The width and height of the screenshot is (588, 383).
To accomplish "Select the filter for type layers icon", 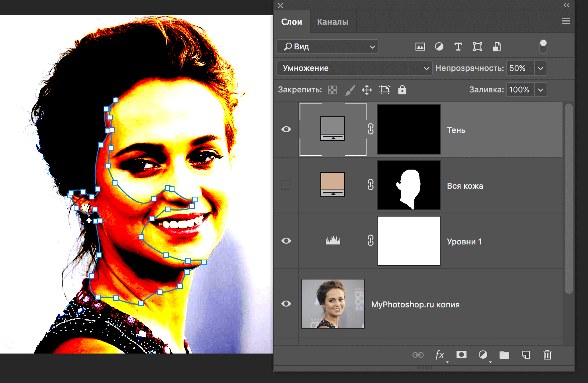I will (x=458, y=47).
